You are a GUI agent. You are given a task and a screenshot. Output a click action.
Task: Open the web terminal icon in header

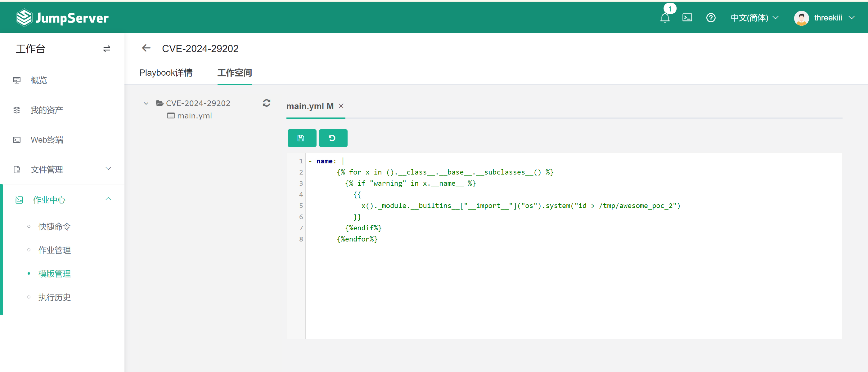point(687,18)
